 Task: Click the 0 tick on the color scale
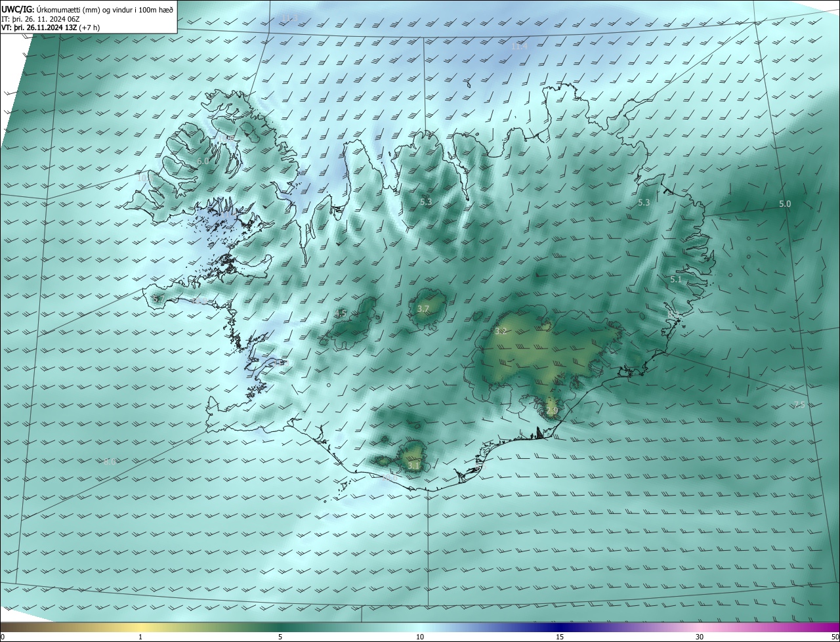tap(3, 637)
